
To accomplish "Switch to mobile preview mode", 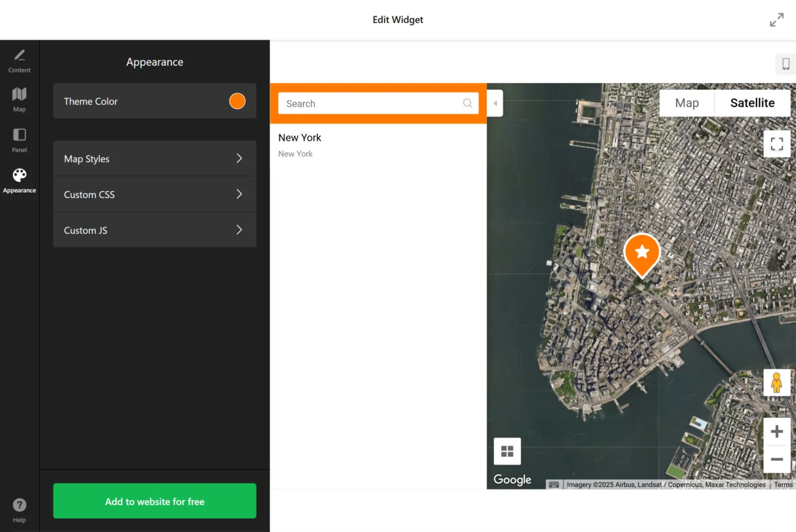I will (x=785, y=64).
